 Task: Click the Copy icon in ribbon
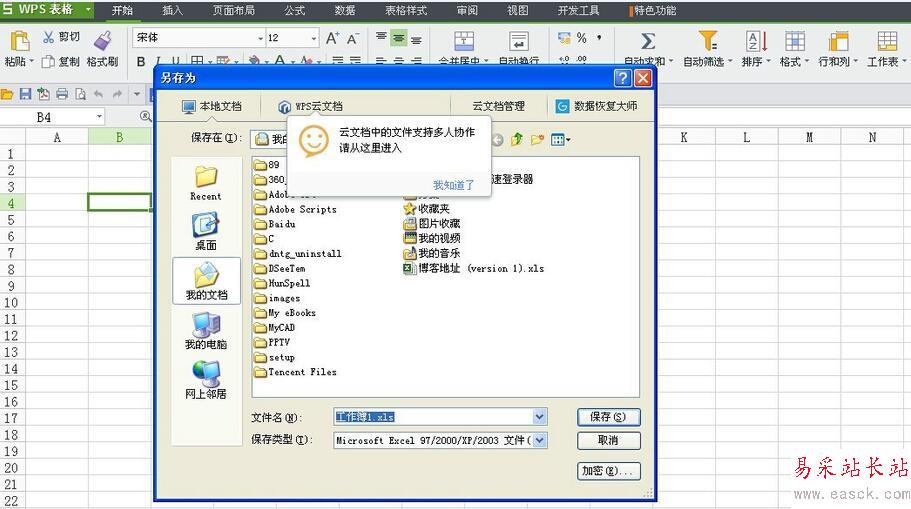[48, 61]
